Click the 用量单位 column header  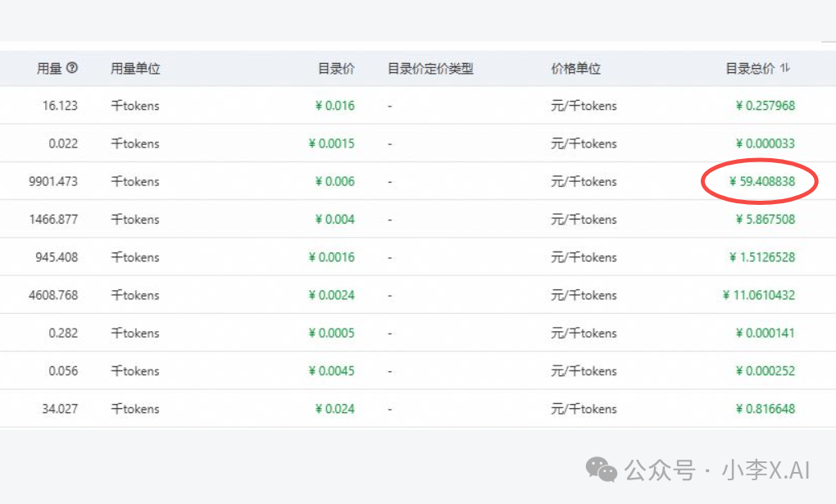[134, 69]
